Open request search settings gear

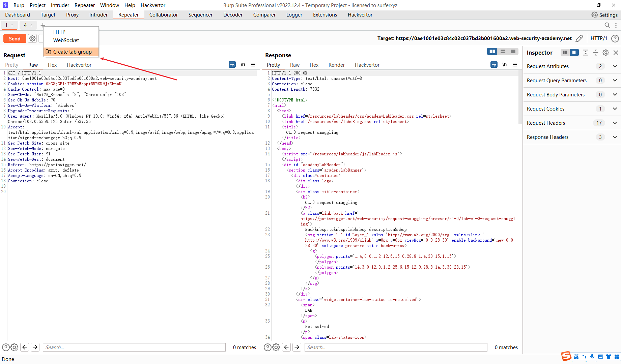point(14,347)
